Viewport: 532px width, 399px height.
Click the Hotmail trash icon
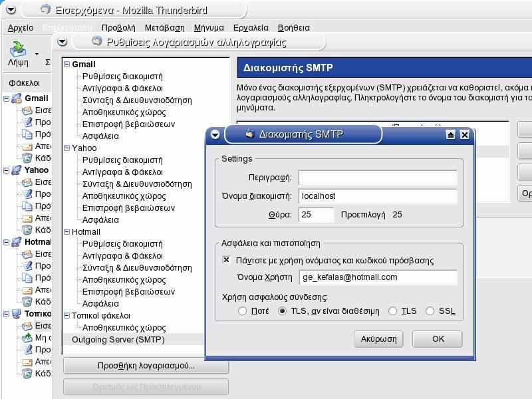27,302
